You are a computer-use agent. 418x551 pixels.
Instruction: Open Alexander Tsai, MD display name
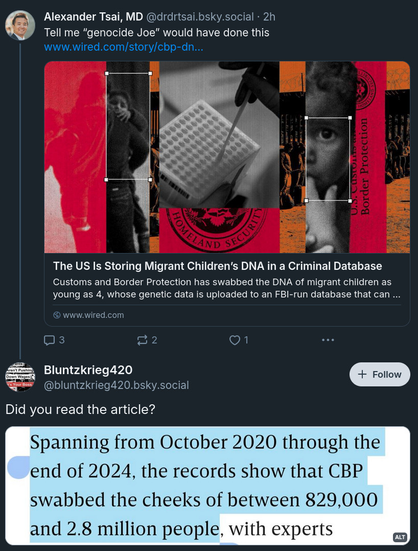click(93, 17)
